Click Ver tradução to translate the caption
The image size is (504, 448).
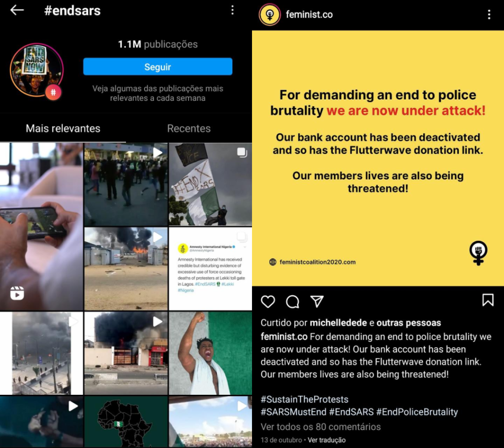click(x=327, y=440)
